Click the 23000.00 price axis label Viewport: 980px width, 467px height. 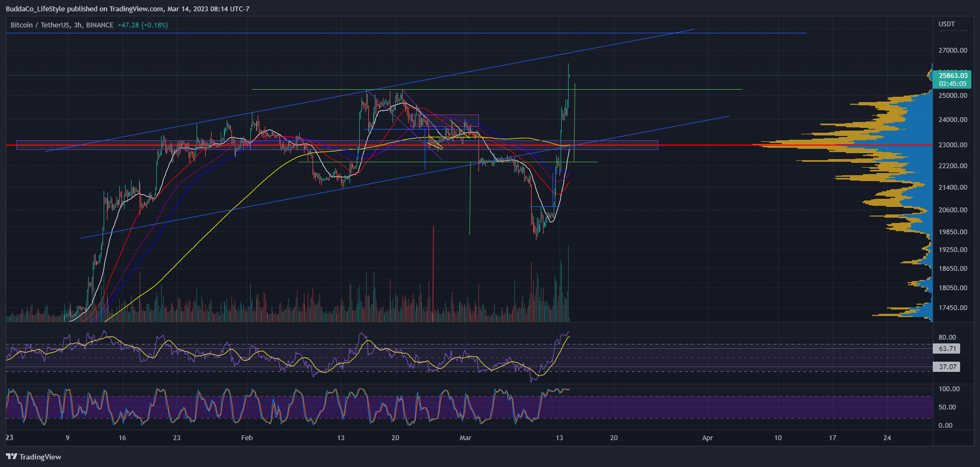pyautogui.click(x=953, y=145)
